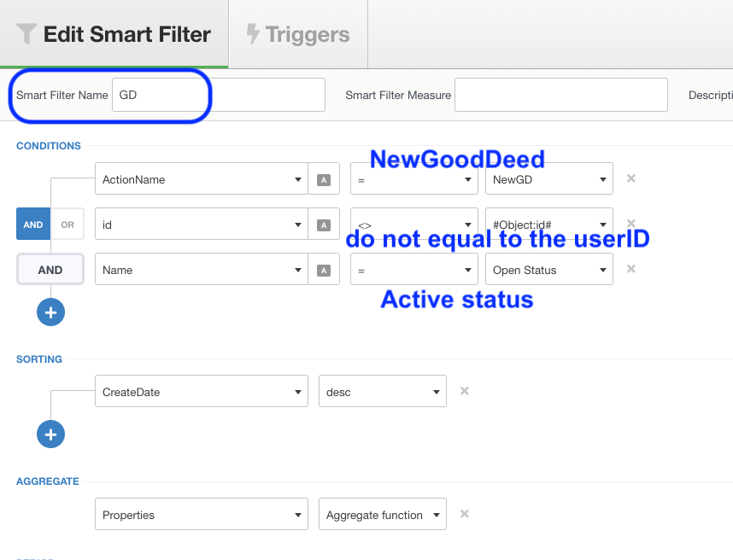Image resolution: width=733 pixels, height=560 pixels.
Task: Add a new condition with plus button
Action: (x=50, y=312)
